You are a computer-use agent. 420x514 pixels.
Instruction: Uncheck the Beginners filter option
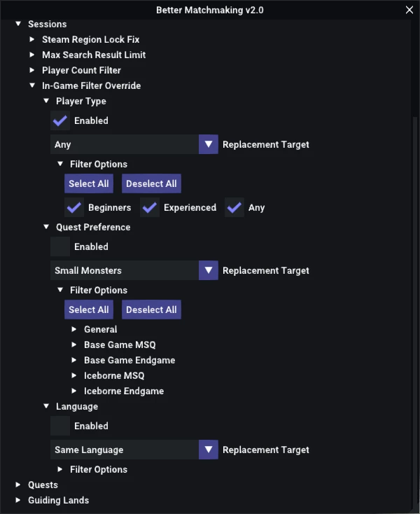point(74,207)
